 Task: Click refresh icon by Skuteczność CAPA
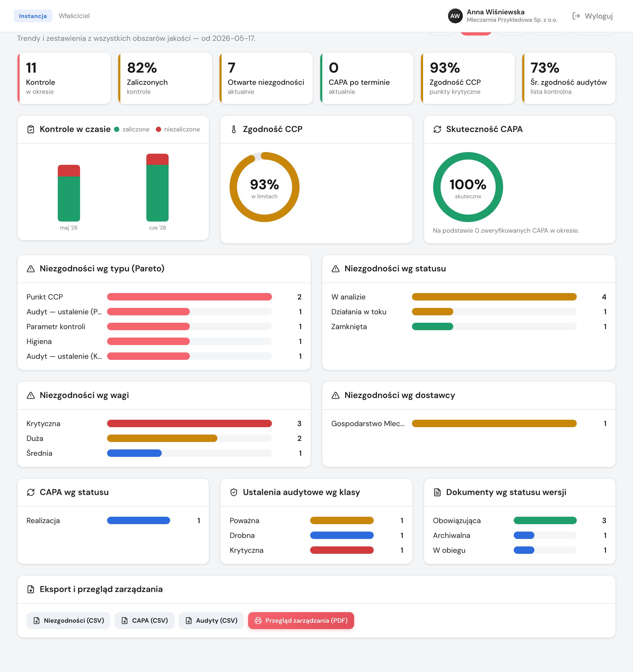pos(437,129)
